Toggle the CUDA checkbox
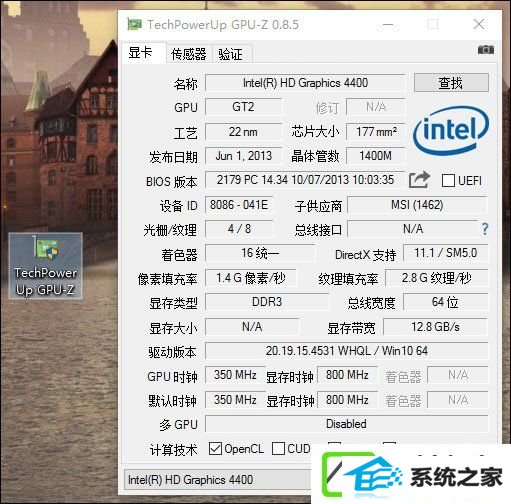 click(278, 448)
